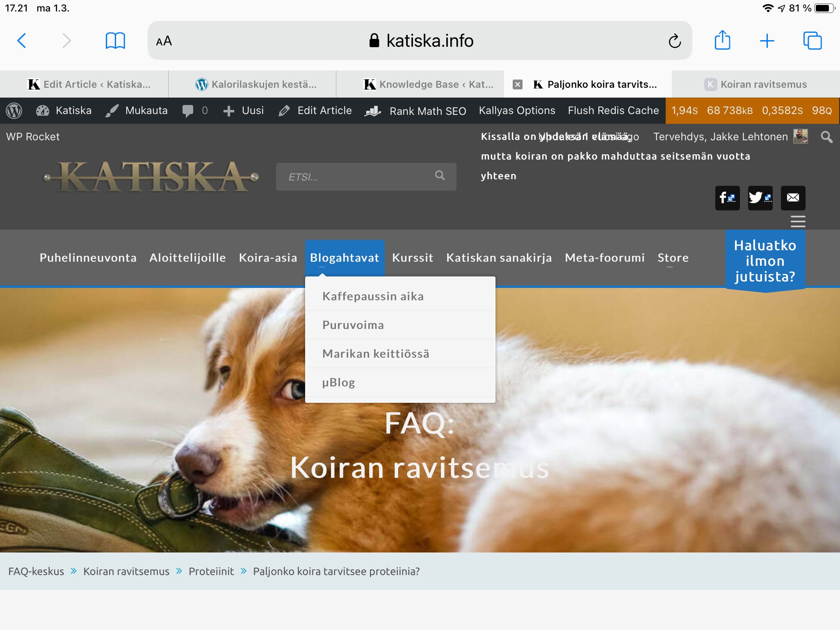Click the Twitter bird icon
840x630 pixels.
pyautogui.click(x=760, y=198)
